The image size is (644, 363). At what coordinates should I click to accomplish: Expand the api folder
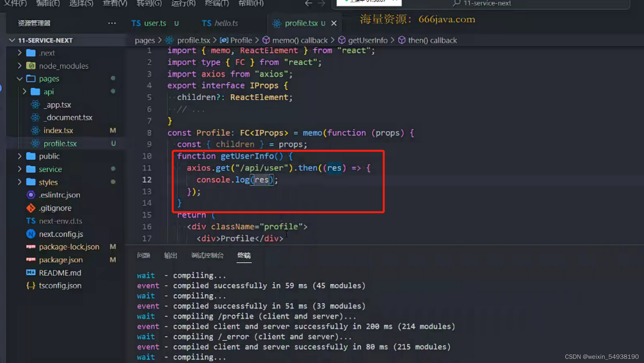click(25, 92)
